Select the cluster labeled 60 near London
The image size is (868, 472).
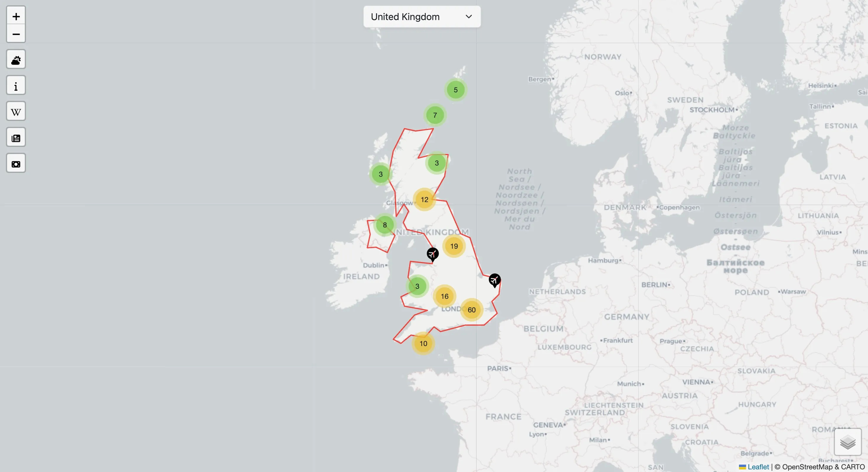472,310
